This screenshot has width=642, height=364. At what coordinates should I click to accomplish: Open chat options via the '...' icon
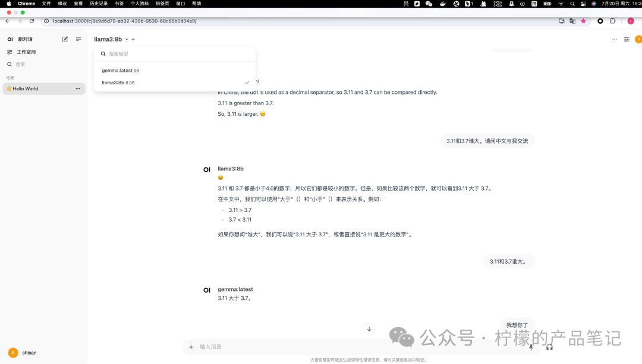(615, 39)
